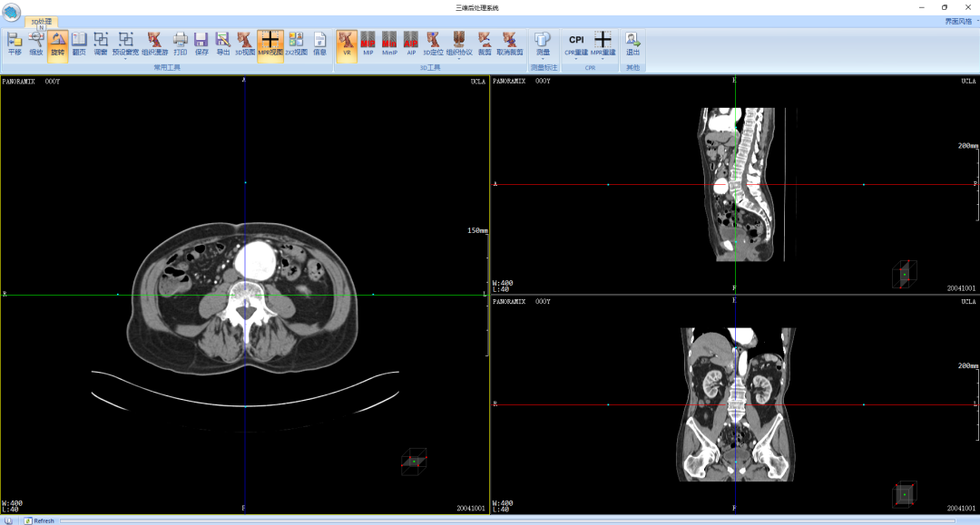Open the CPR重建 reconstruction dropdown

click(576, 45)
